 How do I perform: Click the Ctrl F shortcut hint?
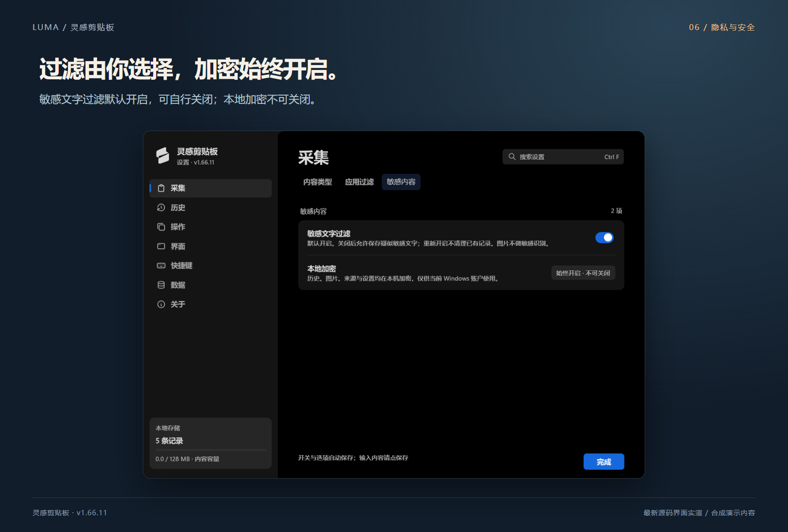pos(612,157)
